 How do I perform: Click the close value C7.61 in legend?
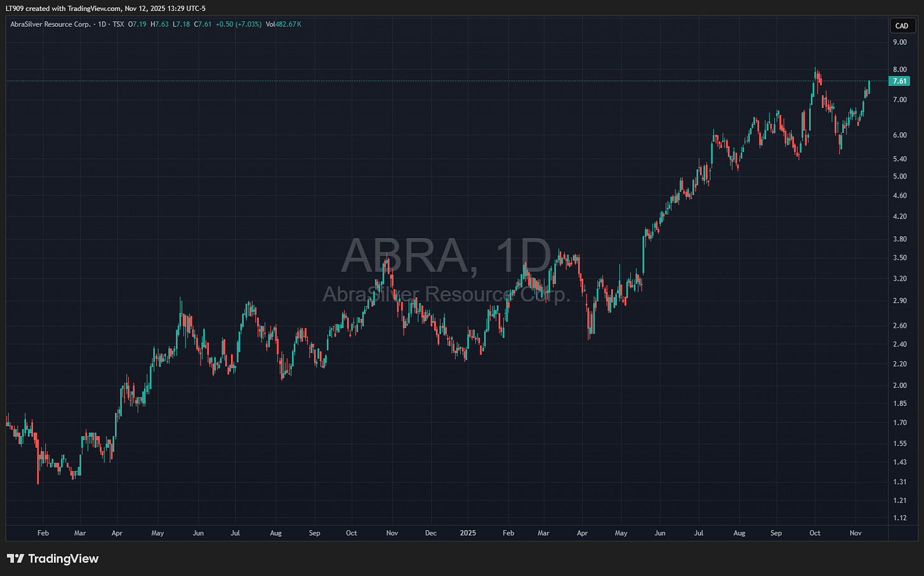click(x=203, y=24)
